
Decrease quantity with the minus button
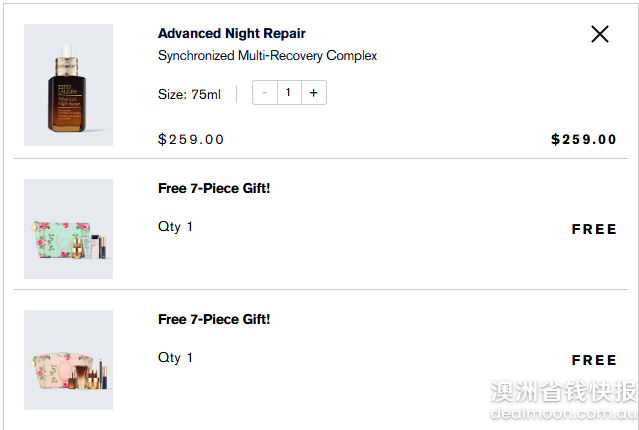click(x=265, y=93)
